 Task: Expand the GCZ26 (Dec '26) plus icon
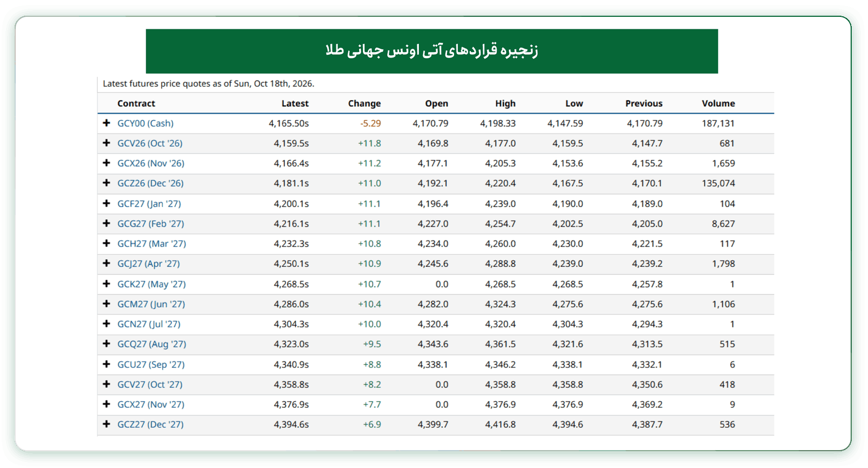coord(106,183)
